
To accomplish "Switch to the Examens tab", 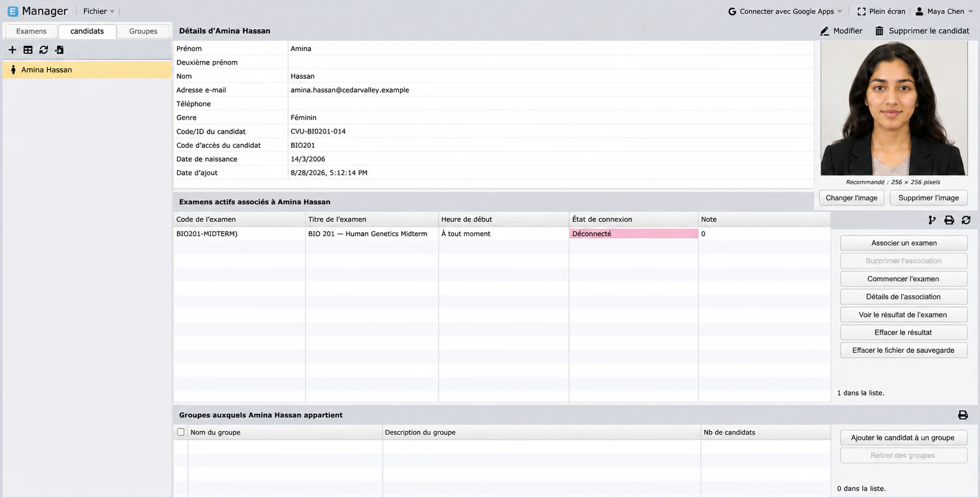I will click(31, 31).
